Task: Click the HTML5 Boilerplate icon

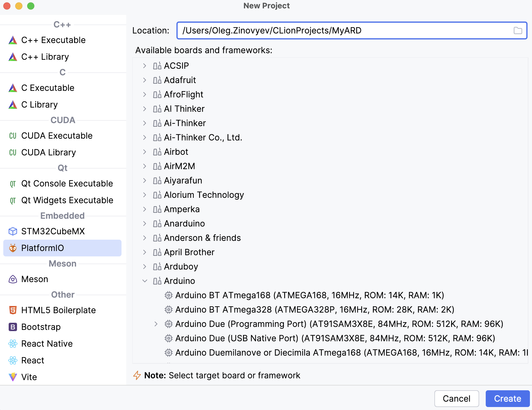Action: [x=13, y=310]
